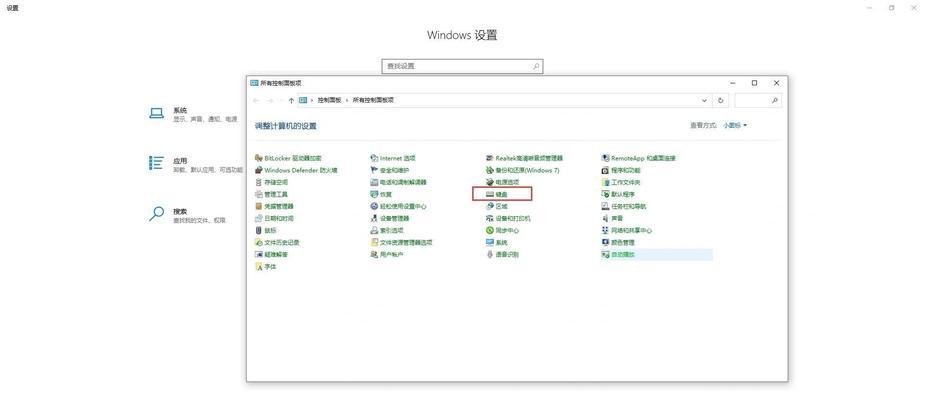The width and height of the screenshot is (925, 400).
Task: Open BitLocker 驱动器加密 in Control Panel
Action: [288, 158]
